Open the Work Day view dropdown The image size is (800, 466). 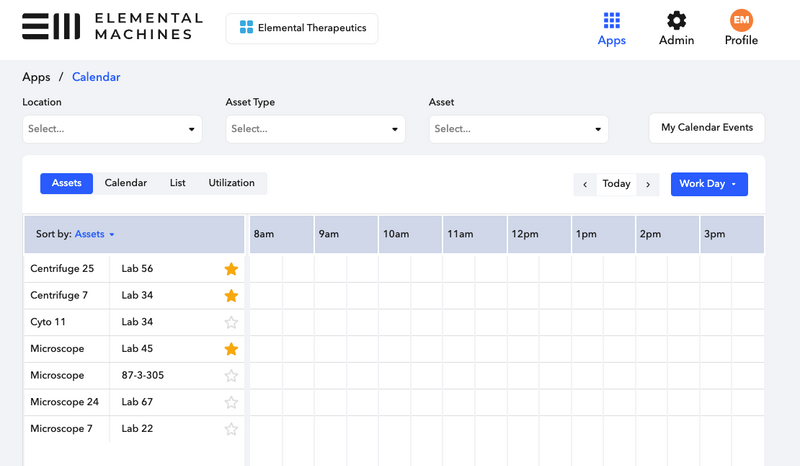[x=708, y=184]
